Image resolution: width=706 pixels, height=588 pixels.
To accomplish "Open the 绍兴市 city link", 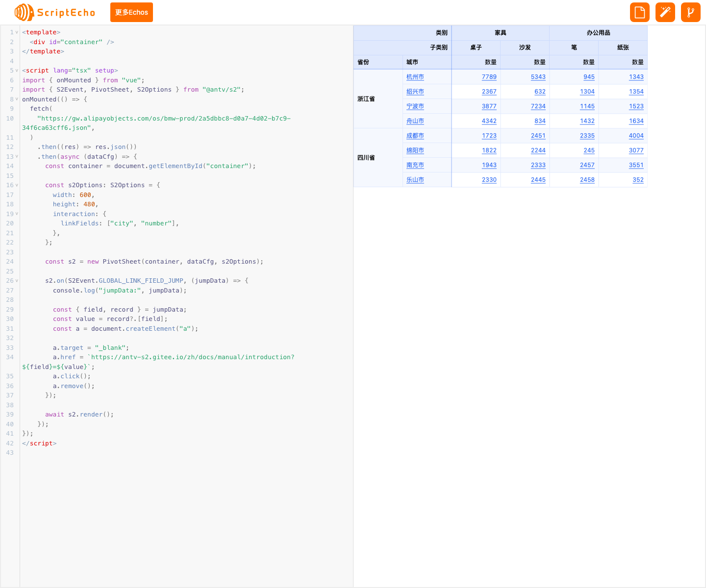I will pos(415,92).
